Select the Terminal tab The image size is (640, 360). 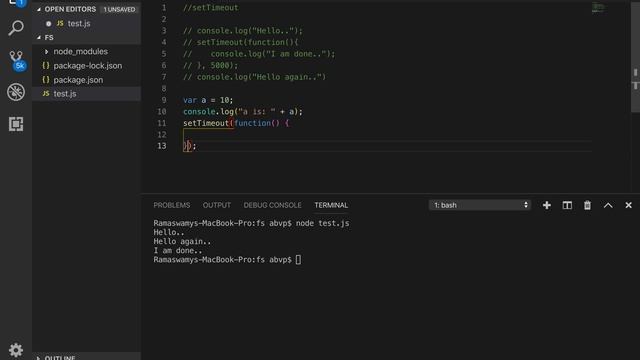point(331,205)
